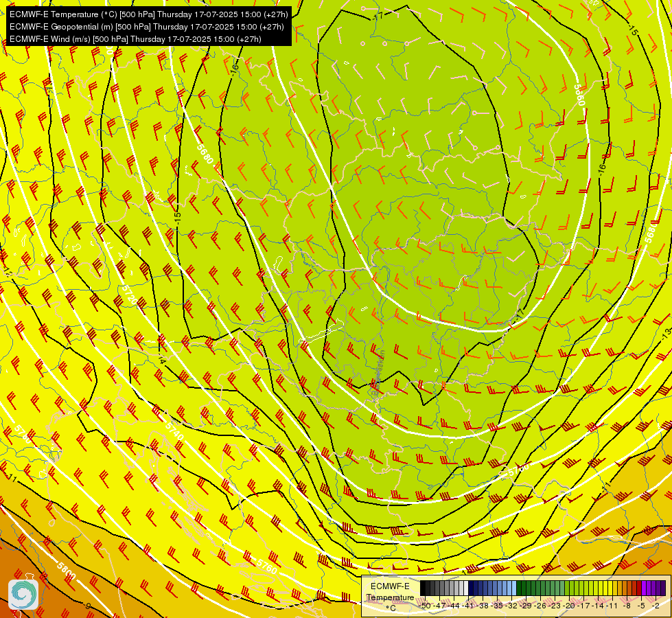
Task: Click the -35 legend tick value
Action: pyautogui.click(x=497, y=606)
